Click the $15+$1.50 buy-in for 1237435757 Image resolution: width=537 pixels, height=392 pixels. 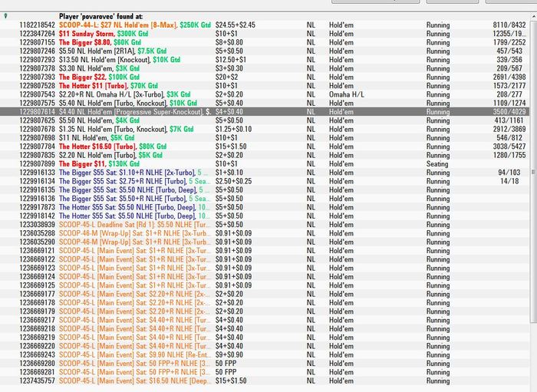coord(231,380)
